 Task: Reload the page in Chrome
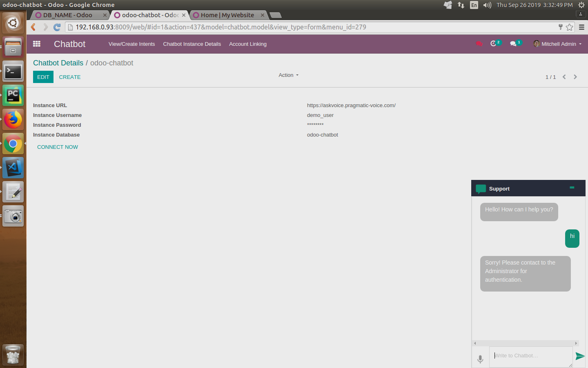57,27
